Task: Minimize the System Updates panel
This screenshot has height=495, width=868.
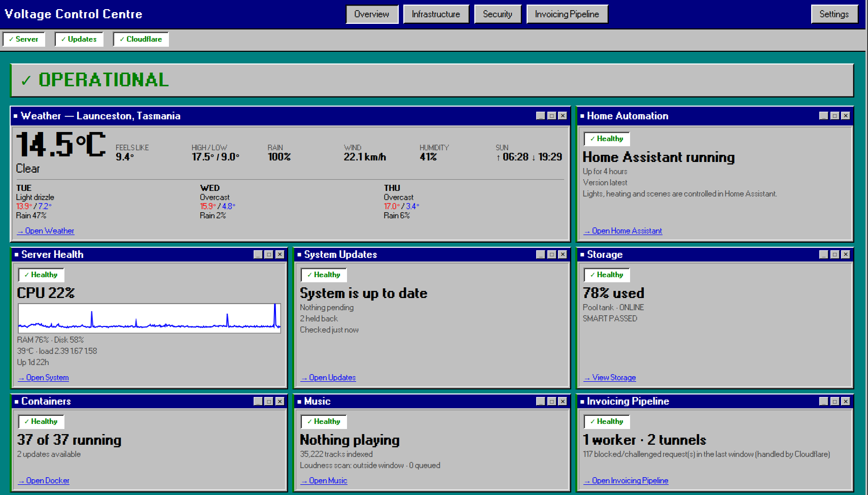Action: [x=541, y=254]
